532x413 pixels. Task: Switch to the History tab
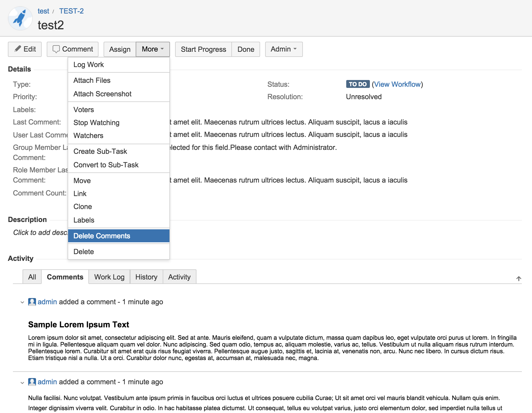pyautogui.click(x=146, y=277)
